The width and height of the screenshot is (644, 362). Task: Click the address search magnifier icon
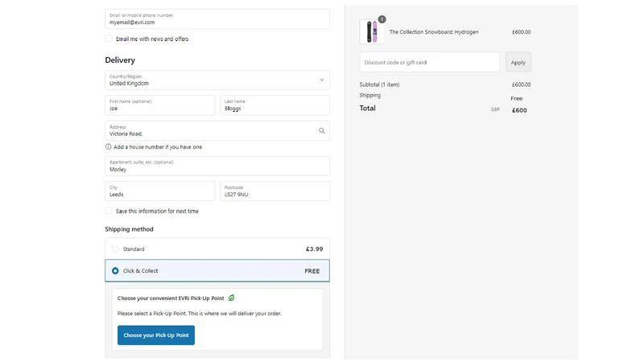click(321, 130)
